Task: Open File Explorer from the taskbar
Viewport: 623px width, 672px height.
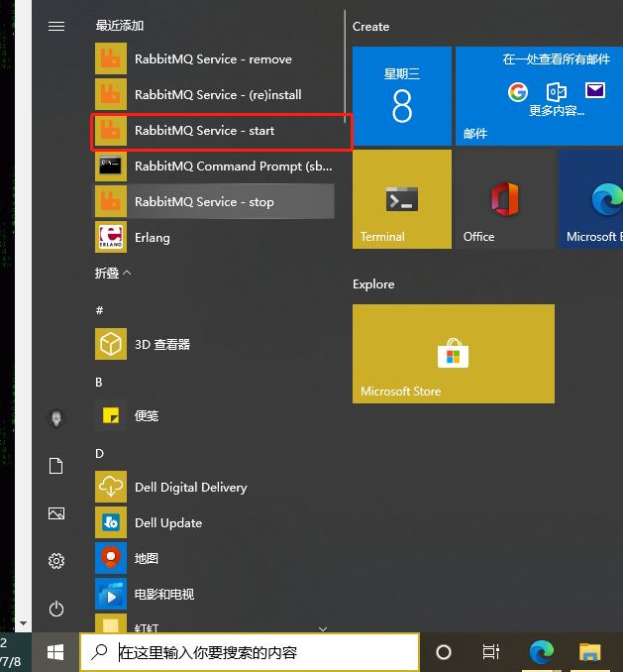Action: 590,652
